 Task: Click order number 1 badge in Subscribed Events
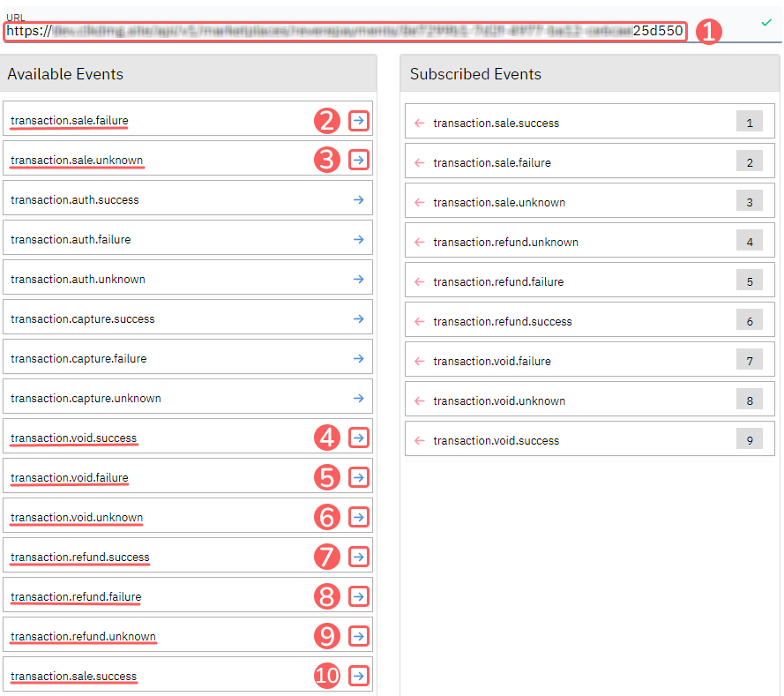click(749, 123)
